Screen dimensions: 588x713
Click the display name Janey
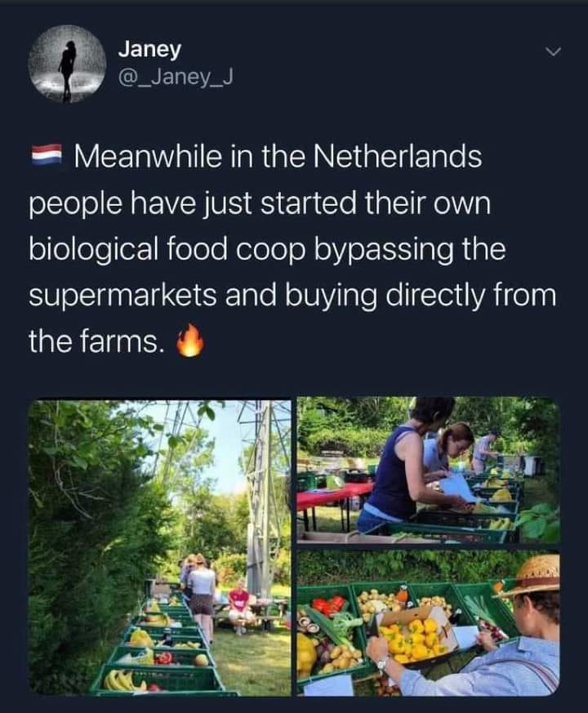(x=149, y=49)
